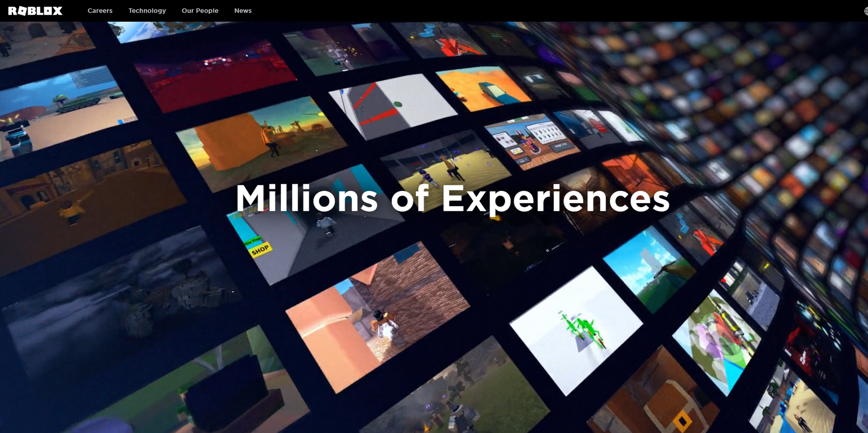Go to the Technology section
Image resolution: width=868 pixels, height=433 pixels.
147,11
